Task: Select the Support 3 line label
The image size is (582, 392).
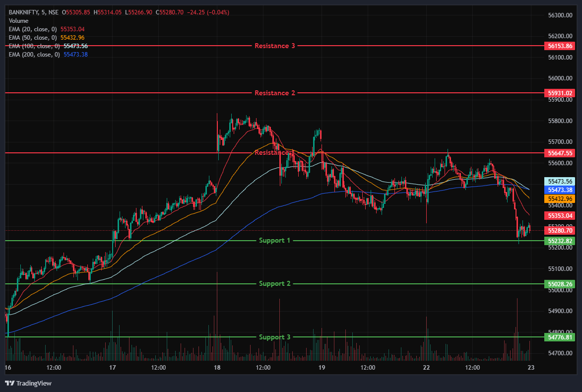Action: (275, 337)
